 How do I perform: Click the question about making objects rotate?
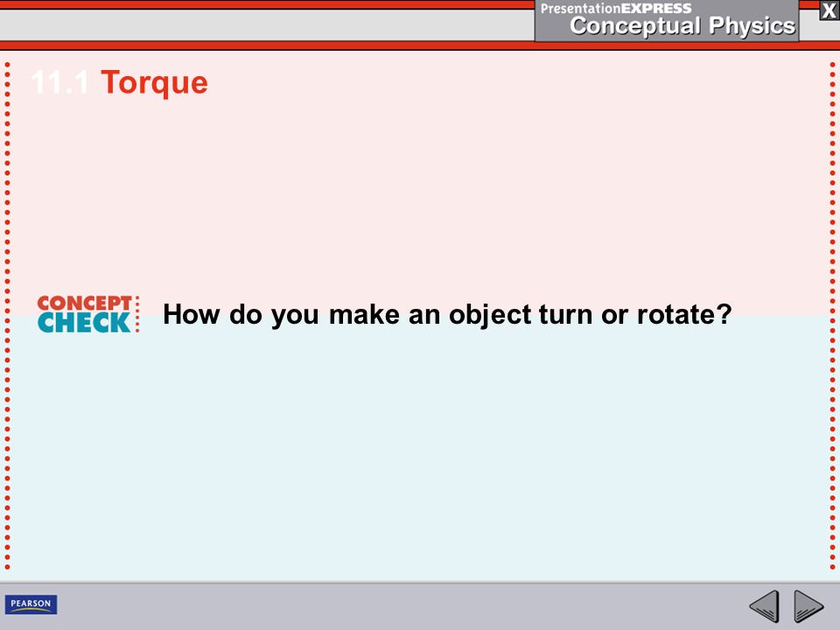(x=447, y=314)
